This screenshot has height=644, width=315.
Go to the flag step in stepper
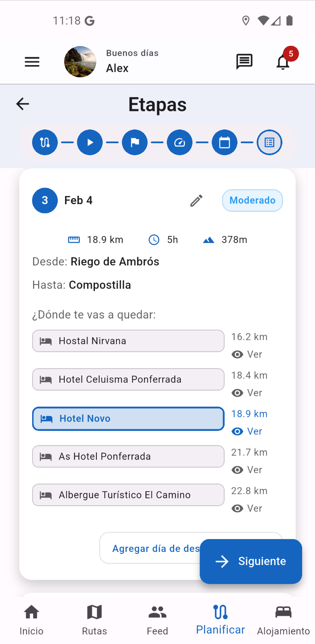tap(135, 142)
